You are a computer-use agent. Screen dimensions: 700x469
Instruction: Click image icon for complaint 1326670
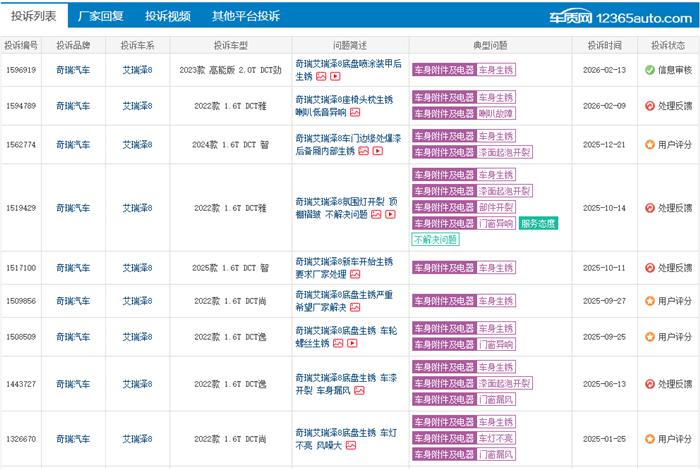pyautogui.click(x=351, y=445)
